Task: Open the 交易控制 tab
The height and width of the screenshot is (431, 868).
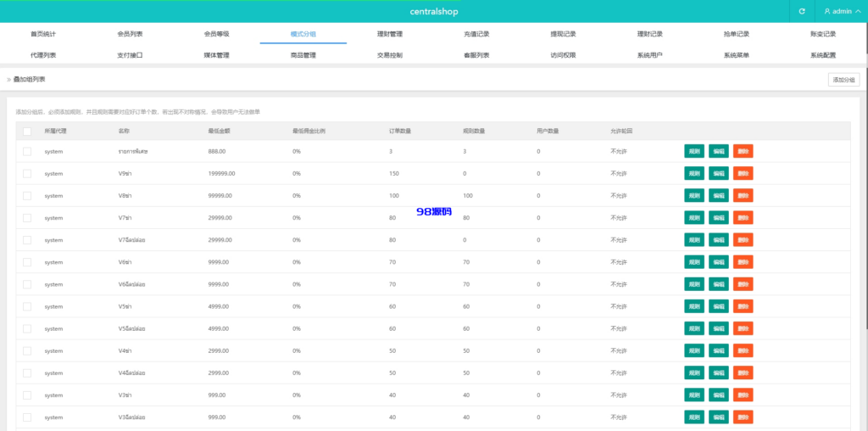Action: [390, 55]
